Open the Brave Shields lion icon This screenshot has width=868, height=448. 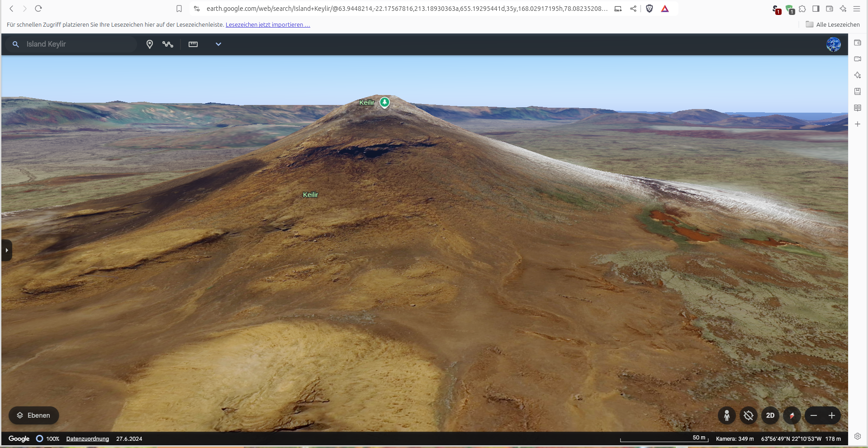click(650, 9)
